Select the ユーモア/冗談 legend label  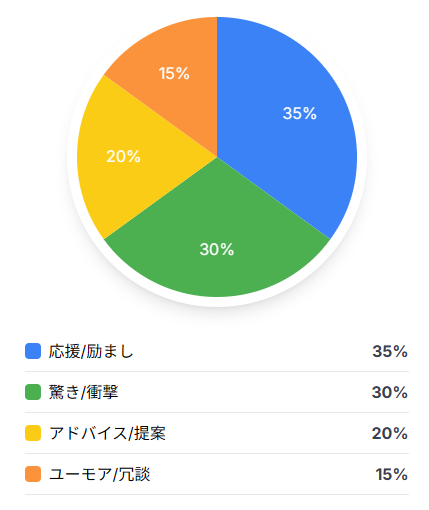(99, 474)
